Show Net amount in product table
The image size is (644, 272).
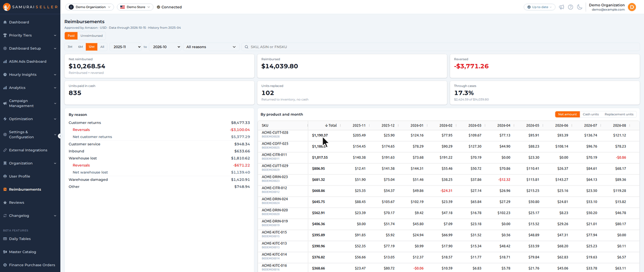(x=568, y=114)
